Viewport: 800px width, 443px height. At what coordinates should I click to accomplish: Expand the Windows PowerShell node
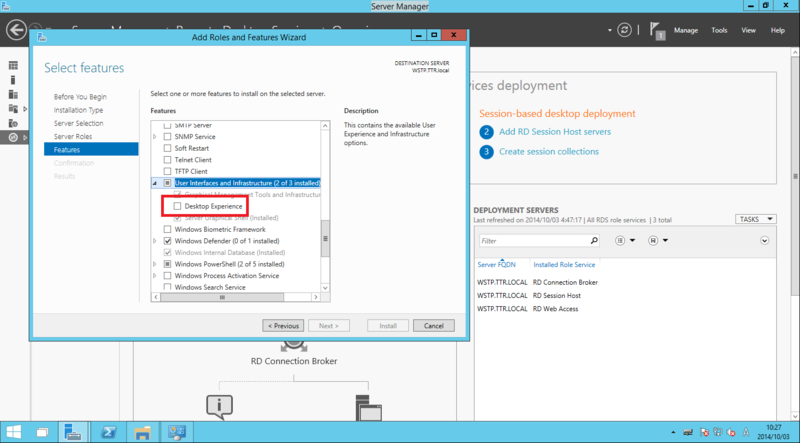(x=155, y=264)
